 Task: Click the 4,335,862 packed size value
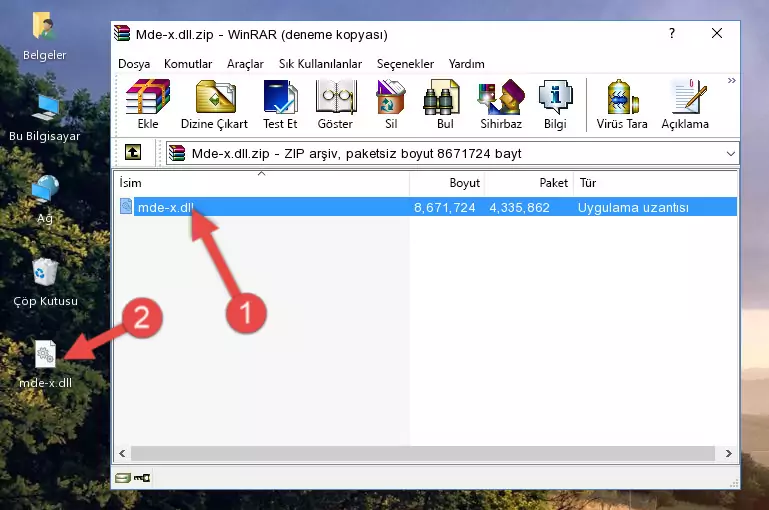pyautogui.click(x=519, y=207)
